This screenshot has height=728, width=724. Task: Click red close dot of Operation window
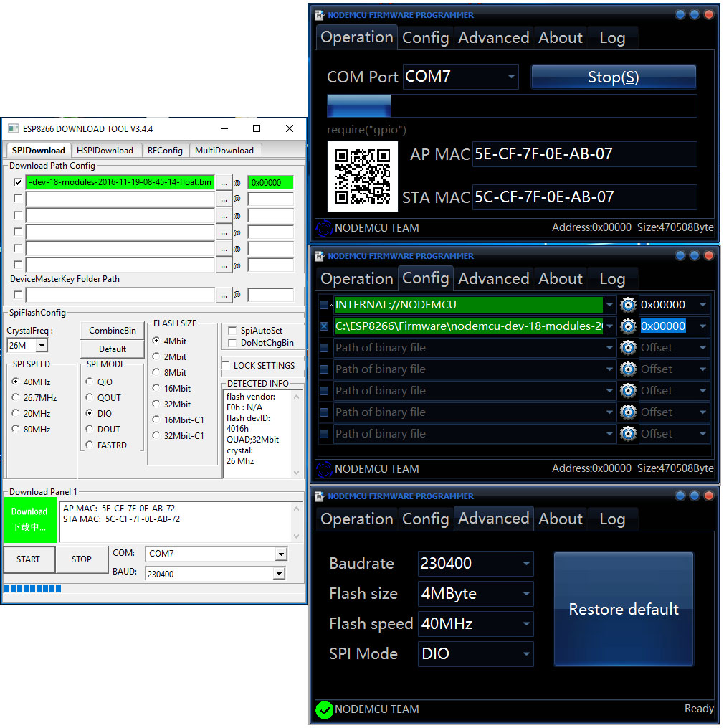709,14
